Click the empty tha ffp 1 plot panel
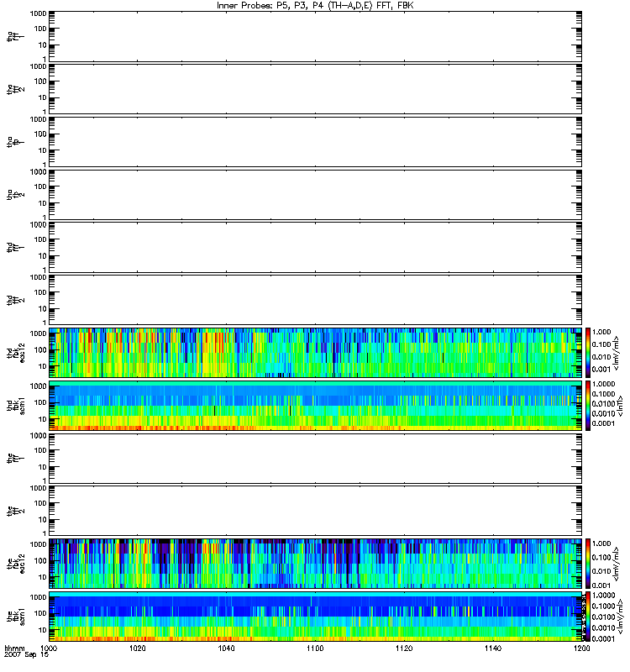 tap(316, 142)
